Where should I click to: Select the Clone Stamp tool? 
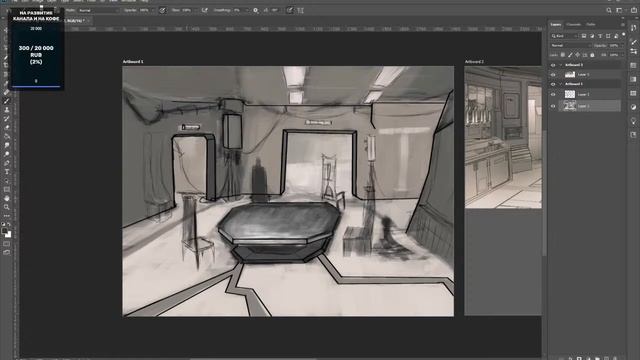7,110
